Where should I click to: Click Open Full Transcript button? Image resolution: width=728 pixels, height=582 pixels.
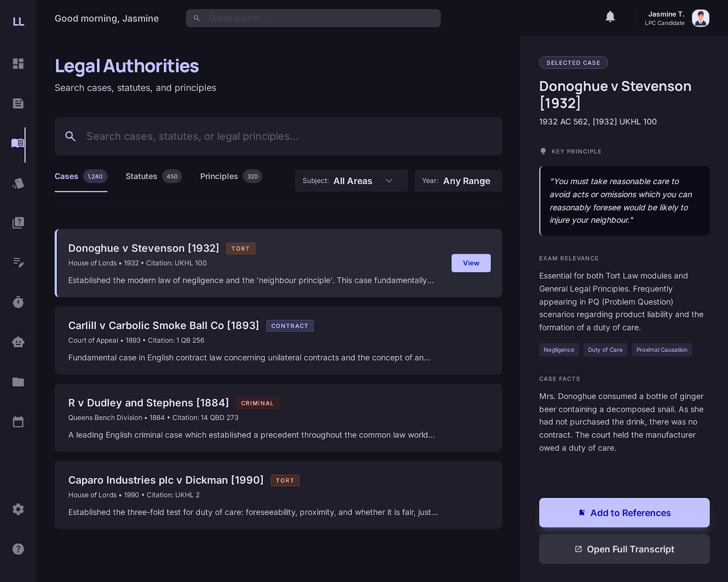(x=624, y=549)
